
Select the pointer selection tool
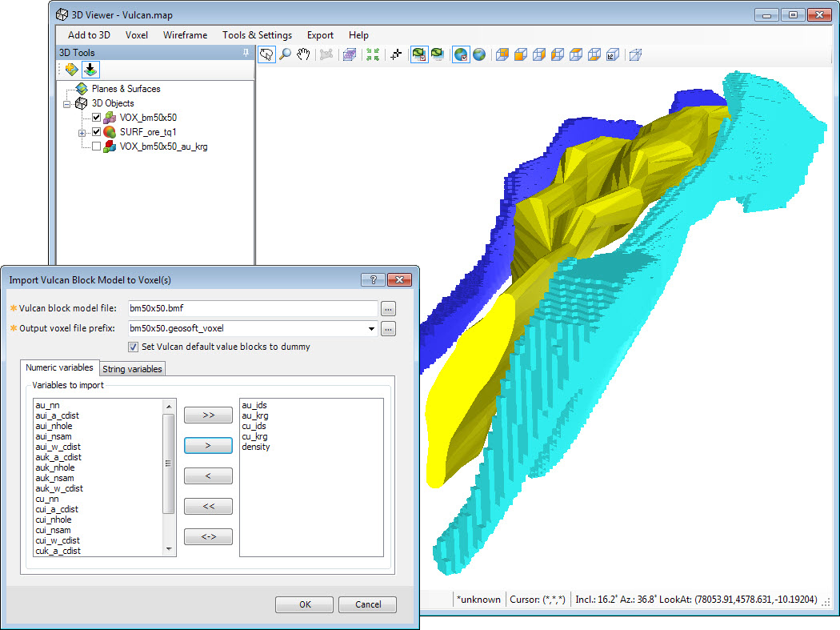click(266, 54)
